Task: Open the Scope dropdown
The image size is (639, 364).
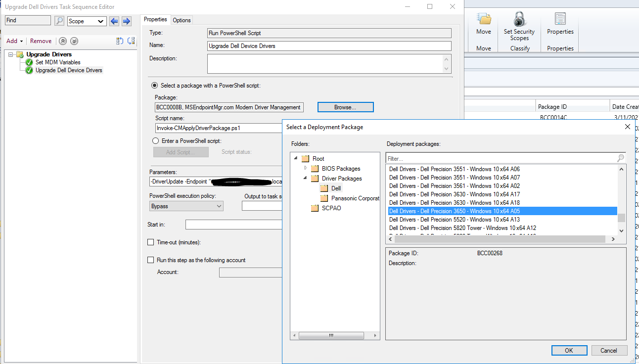Action: coord(87,21)
